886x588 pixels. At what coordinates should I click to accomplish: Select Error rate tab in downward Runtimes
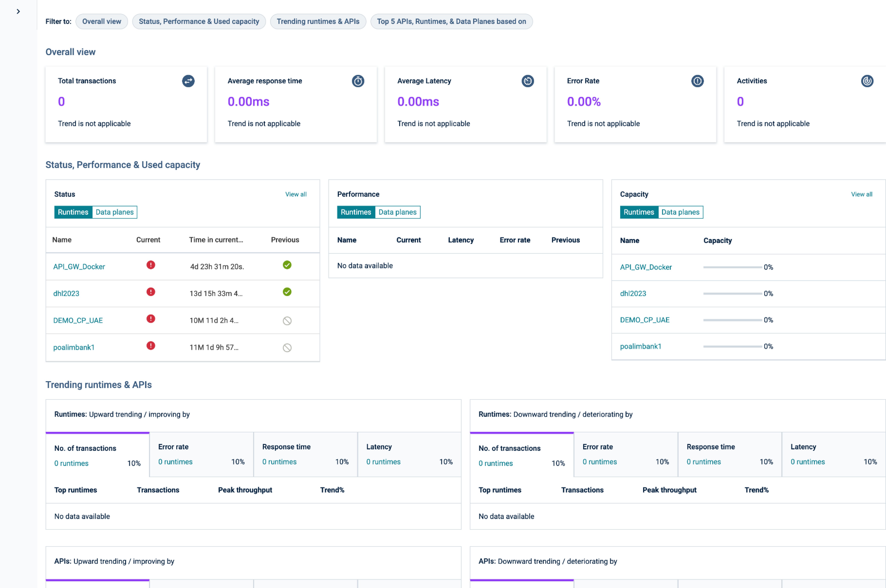(626, 455)
